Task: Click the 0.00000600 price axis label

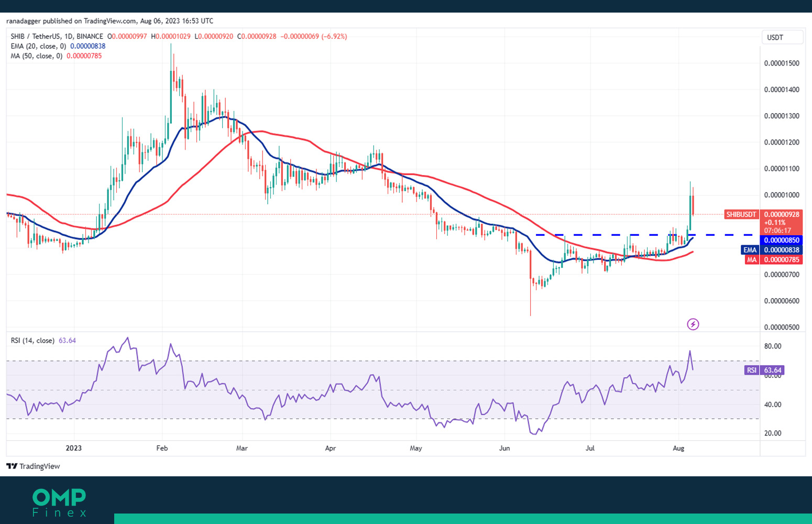Action: coord(782,301)
